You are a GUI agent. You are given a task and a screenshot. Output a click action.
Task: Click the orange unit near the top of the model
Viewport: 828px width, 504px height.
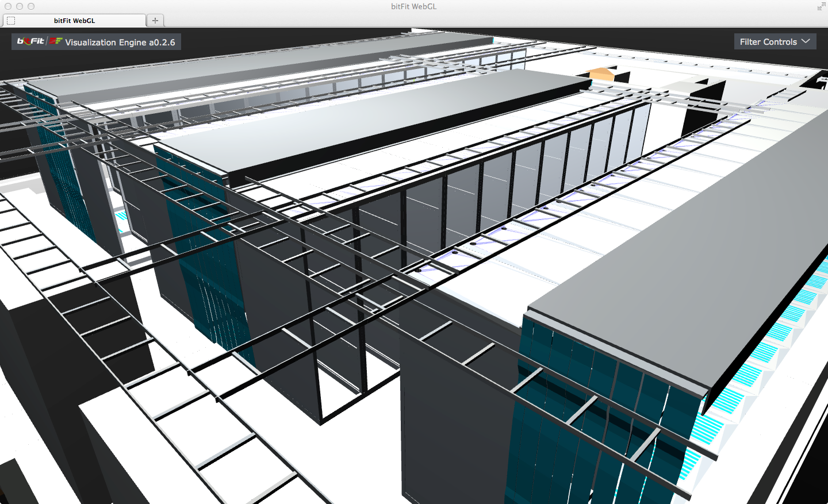click(600, 74)
